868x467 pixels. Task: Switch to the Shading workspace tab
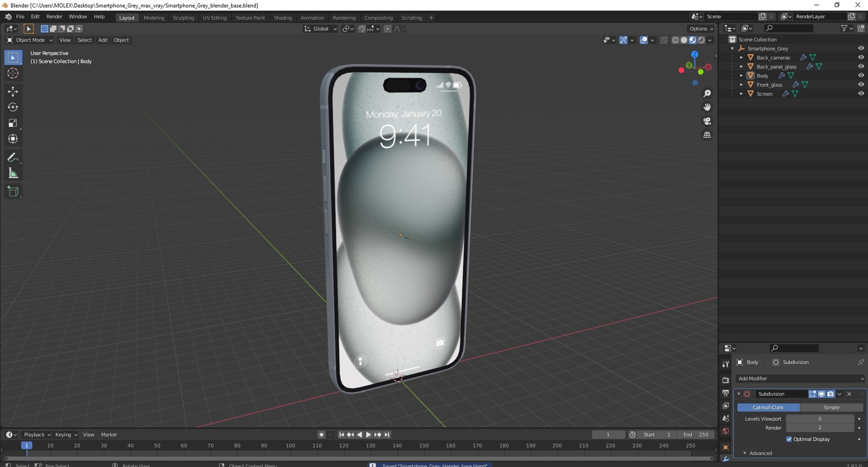[x=283, y=18]
